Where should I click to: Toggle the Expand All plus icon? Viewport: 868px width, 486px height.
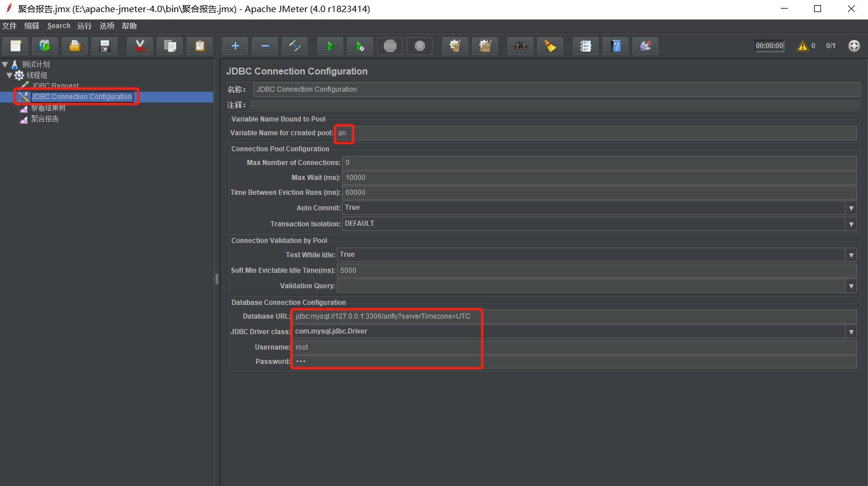point(235,46)
